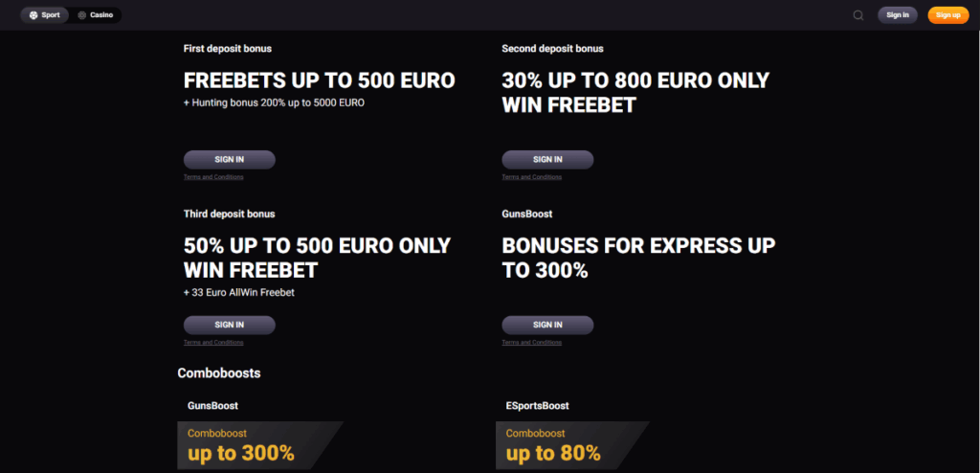This screenshot has height=473, width=980.
Task: Click the Freebets up to 500 Euro headline
Action: click(319, 80)
